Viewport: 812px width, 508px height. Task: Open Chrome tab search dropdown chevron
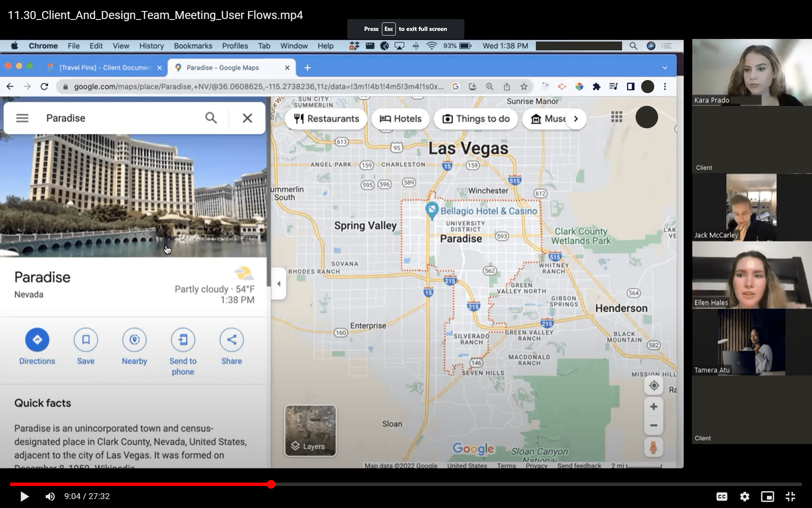tap(665, 68)
